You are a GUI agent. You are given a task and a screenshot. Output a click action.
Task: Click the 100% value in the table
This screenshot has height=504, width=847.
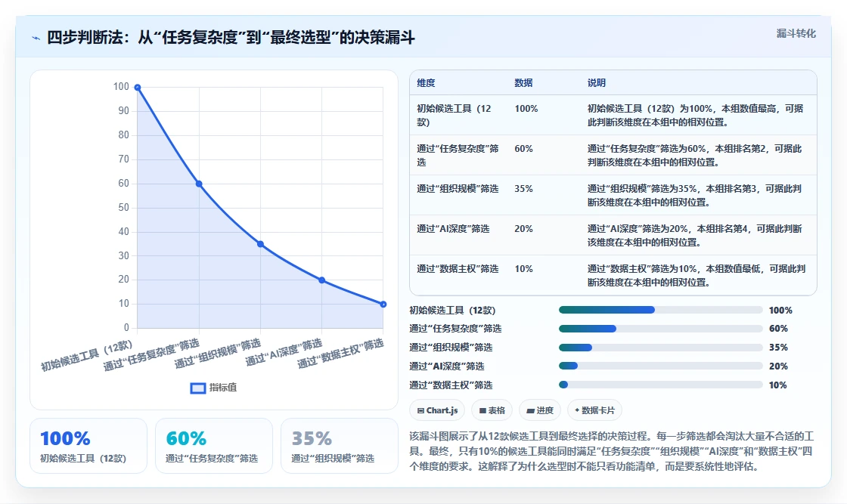[526, 109]
